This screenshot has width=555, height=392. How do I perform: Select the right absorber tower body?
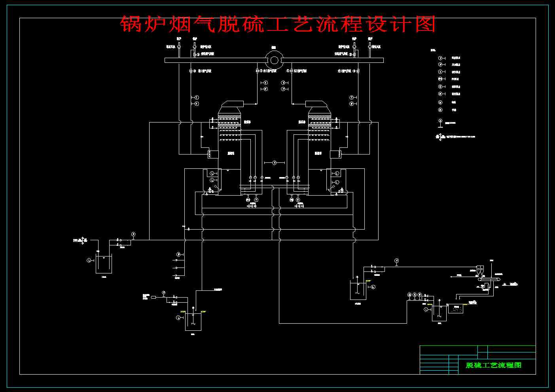(x=320, y=155)
